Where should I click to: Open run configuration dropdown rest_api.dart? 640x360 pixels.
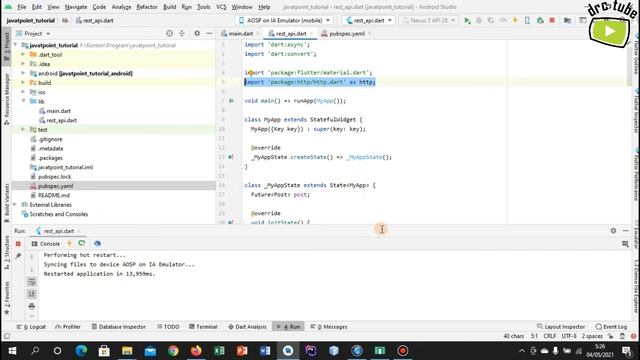click(369, 20)
